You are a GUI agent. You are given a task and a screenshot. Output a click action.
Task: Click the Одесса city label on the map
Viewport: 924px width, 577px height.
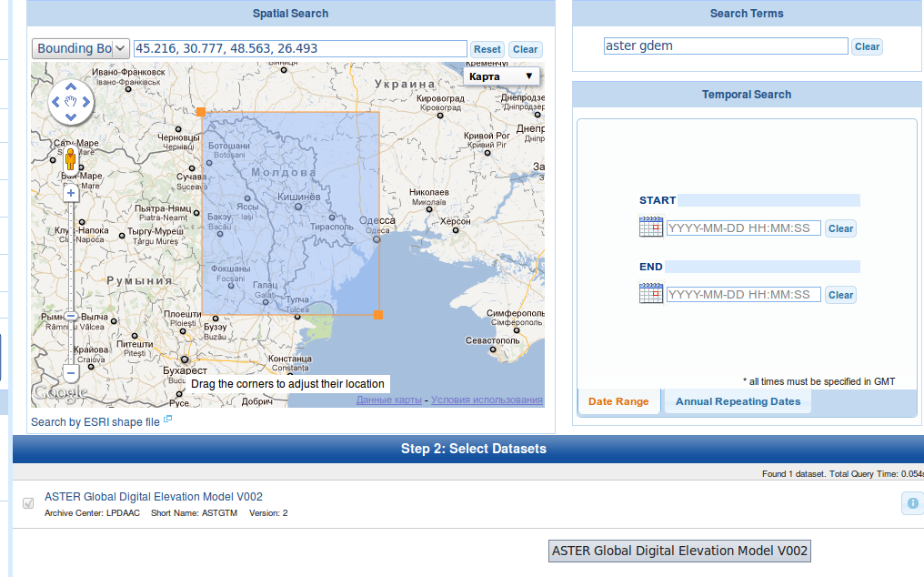click(x=377, y=220)
